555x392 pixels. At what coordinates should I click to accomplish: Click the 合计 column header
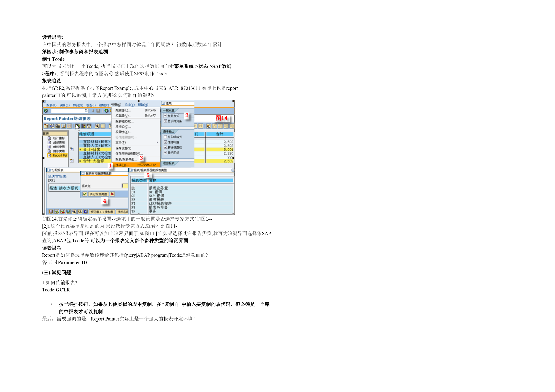(220, 134)
